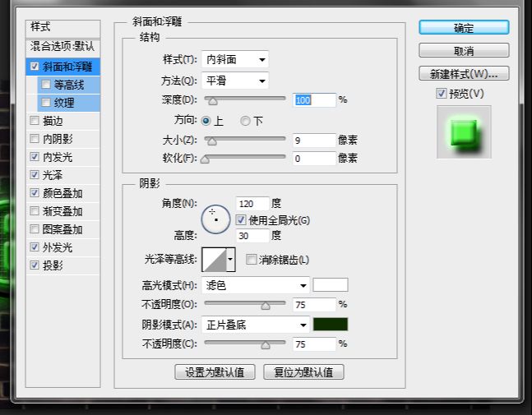This screenshot has width=532, height=415.
Task: Click the highlight 不透明度(O) slider handle
Action: 266,306
